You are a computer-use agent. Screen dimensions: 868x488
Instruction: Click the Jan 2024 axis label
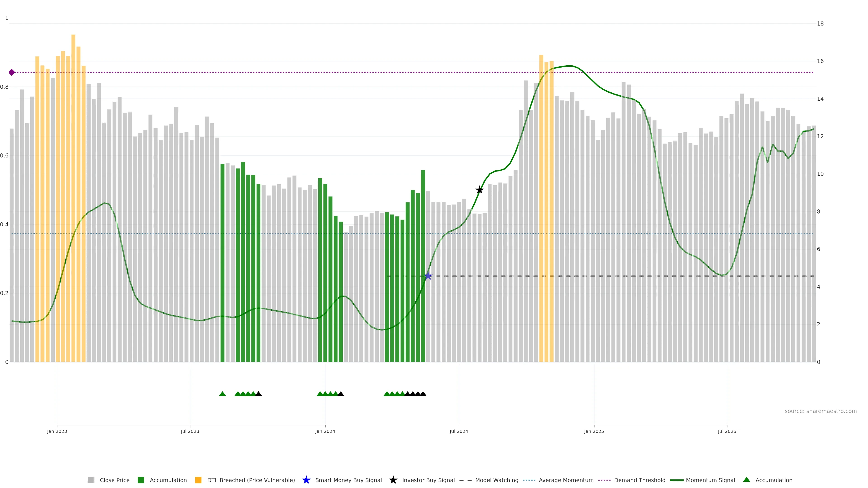click(x=325, y=431)
